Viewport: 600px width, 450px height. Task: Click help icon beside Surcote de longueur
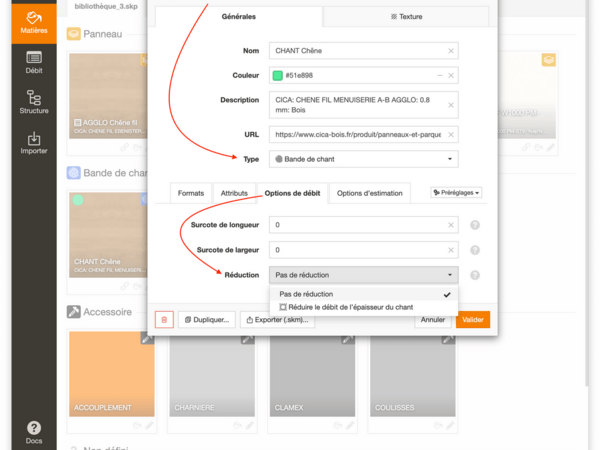[x=475, y=225]
